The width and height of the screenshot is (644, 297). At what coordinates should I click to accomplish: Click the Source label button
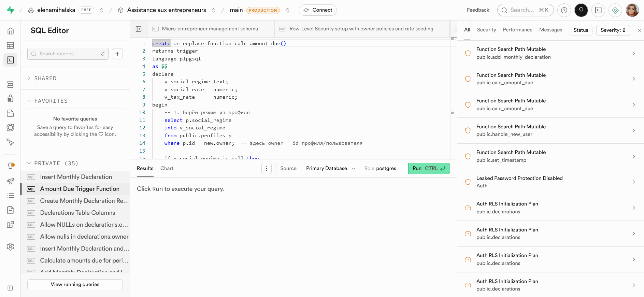pos(288,168)
